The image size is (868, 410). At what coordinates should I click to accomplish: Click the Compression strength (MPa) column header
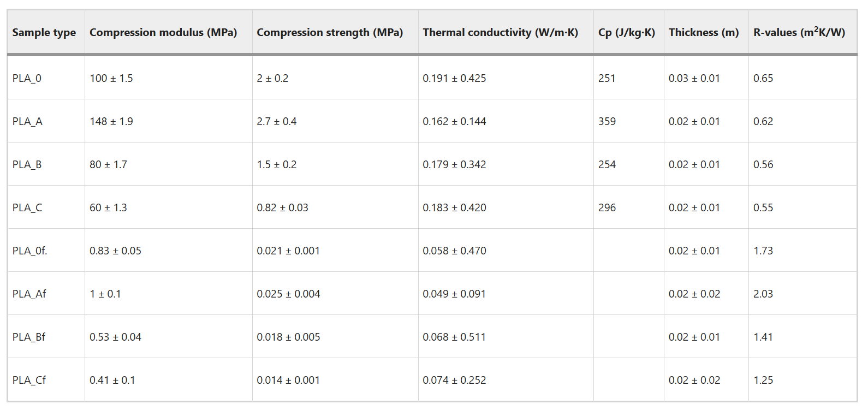point(330,33)
